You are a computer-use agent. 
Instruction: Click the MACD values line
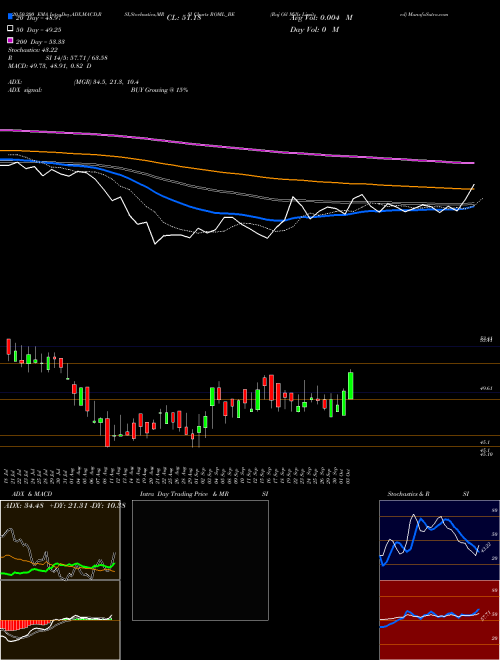pyautogui.click(x=50, y=66)
